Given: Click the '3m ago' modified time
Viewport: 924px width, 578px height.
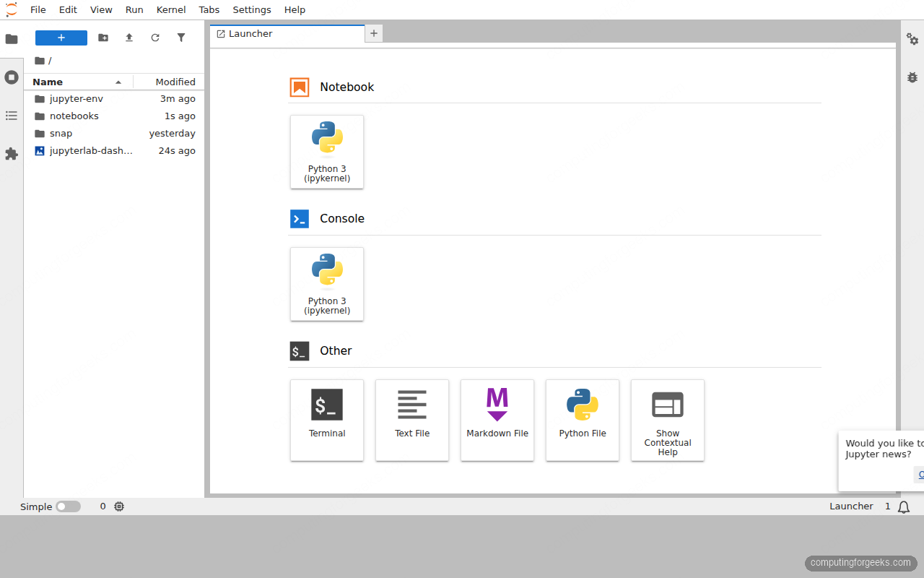Looking at the screenshot, I should click(x=178, y=98).
